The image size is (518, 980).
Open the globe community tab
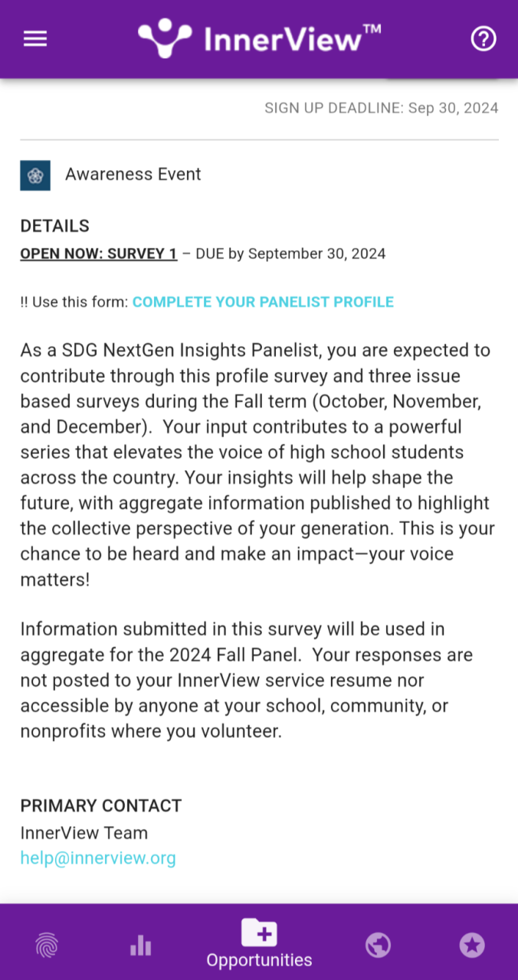pyautogui.click(x=378, y=946)
